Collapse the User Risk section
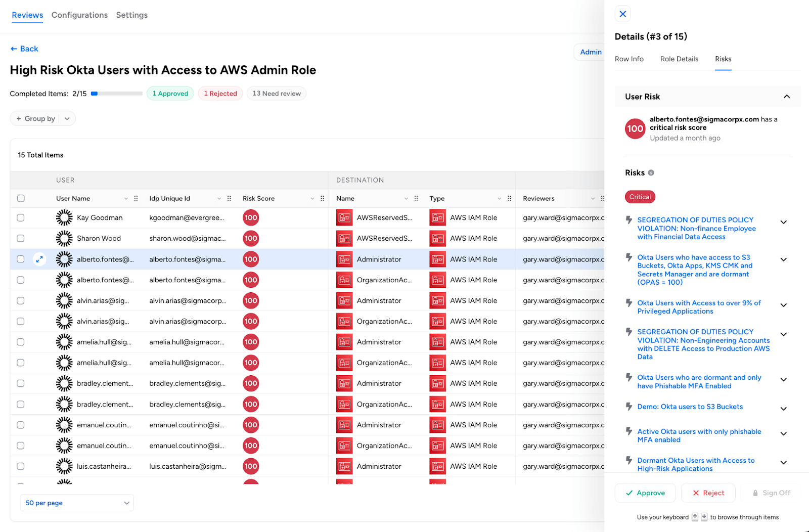Image resolution: width=809 pixels, height=532 pixels. pyautogui.click(x=787, y=97)
